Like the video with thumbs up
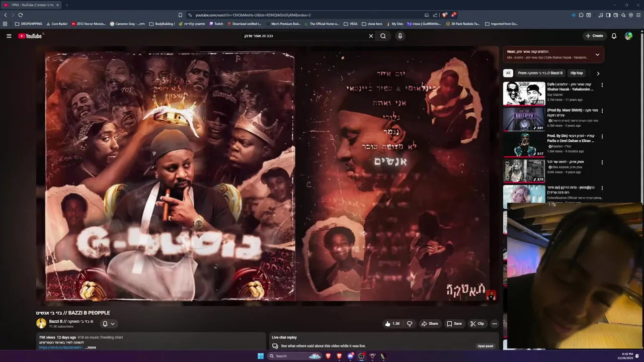 tap(392, 324)
